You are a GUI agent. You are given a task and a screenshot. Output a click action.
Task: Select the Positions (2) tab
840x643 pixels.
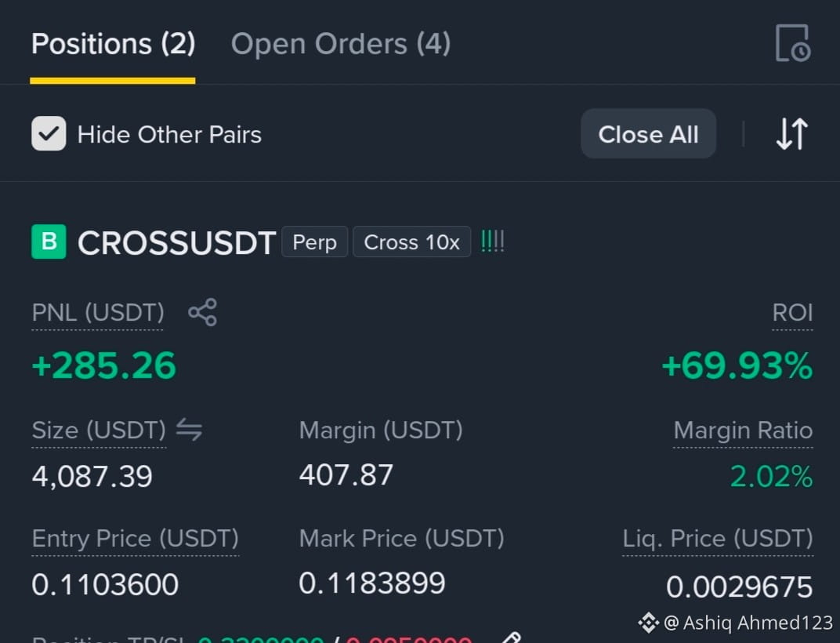pos(113,43)
